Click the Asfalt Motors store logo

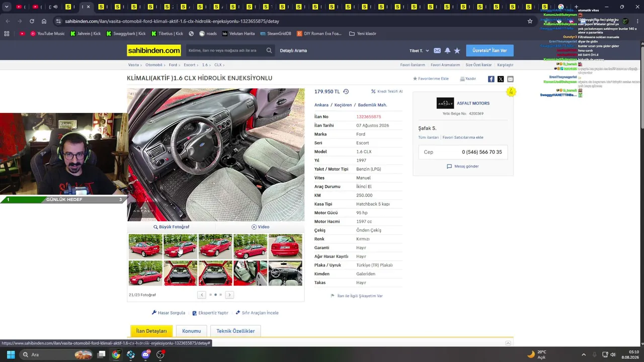pyautogui.click(x=445, y=103)
